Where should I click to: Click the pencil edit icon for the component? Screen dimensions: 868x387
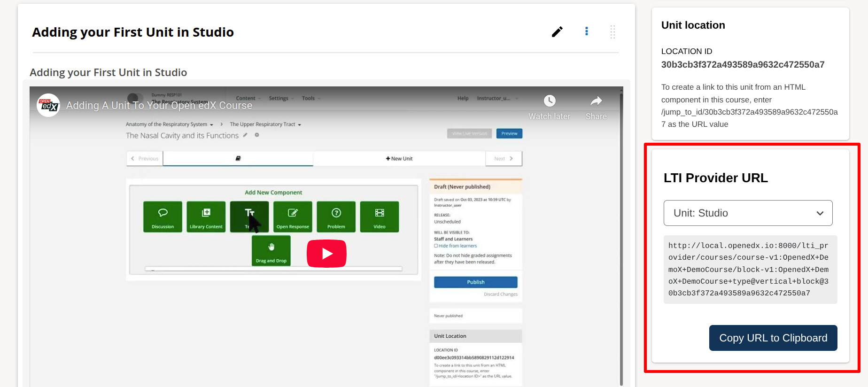557,31
